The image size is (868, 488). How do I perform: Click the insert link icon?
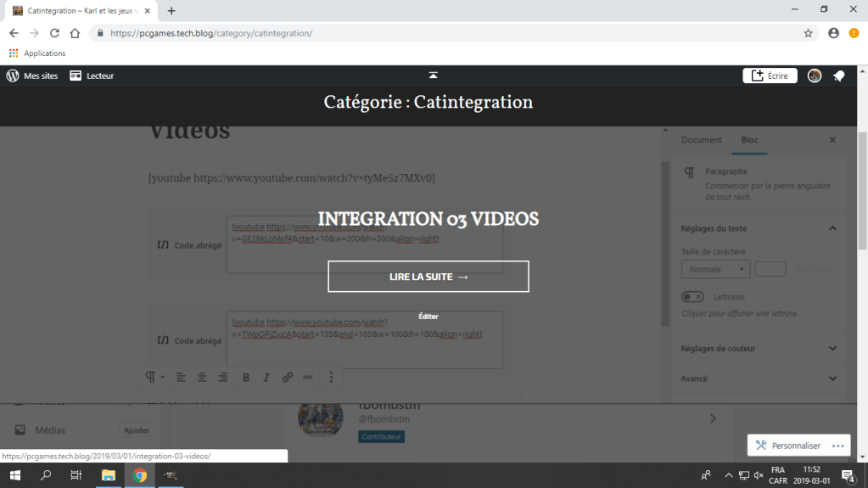click(288, 378)
